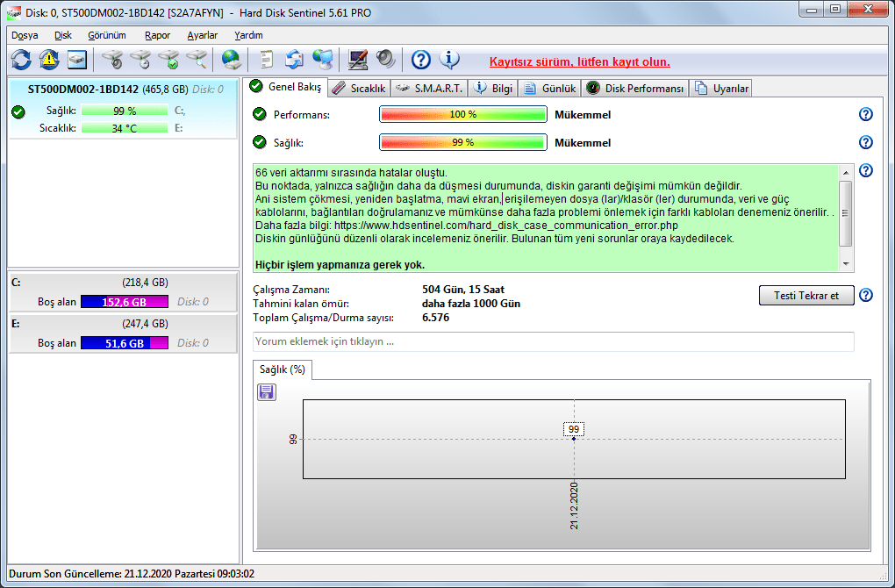Open the Bilgi tab

pos(494,89)
